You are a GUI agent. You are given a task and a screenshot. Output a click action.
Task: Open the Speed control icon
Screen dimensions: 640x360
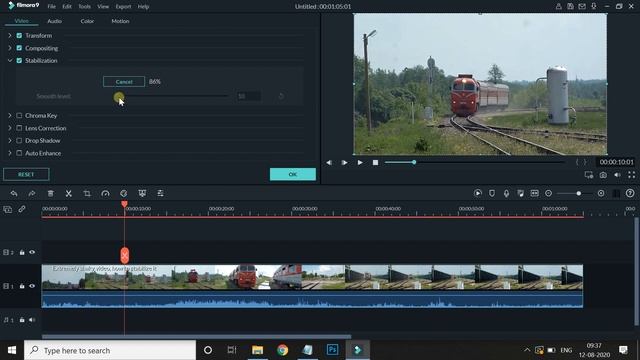point(105,193)
